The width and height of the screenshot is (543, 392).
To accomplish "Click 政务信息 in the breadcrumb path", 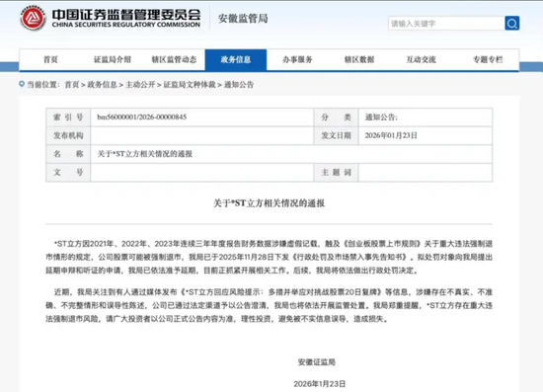I will tap(102, 85).
